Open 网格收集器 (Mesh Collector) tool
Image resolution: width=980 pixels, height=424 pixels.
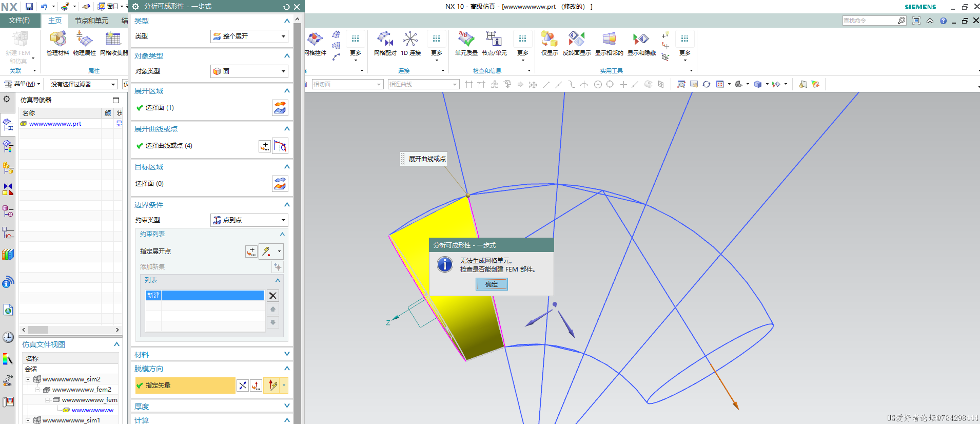(x=113, y=44)
